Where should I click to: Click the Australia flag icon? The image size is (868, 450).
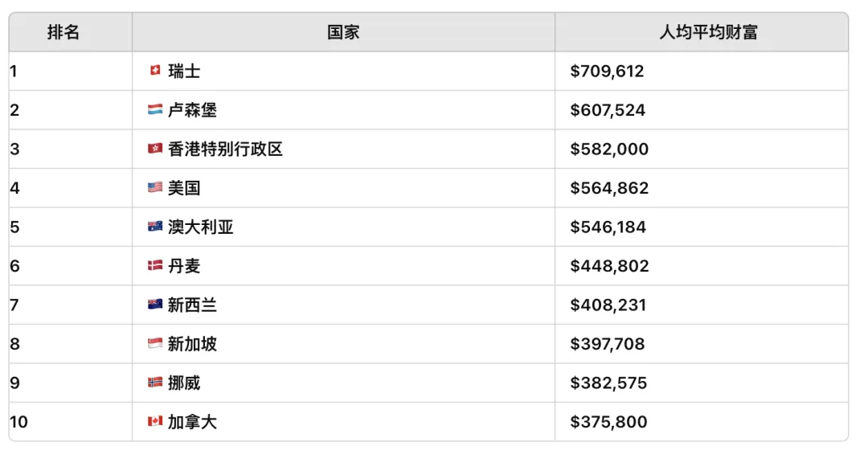tap(155, 227)
